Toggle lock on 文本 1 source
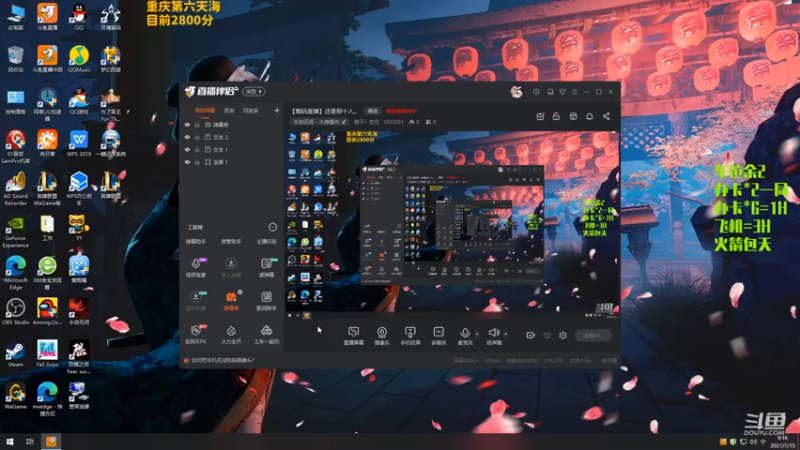 tap(197, 149)
